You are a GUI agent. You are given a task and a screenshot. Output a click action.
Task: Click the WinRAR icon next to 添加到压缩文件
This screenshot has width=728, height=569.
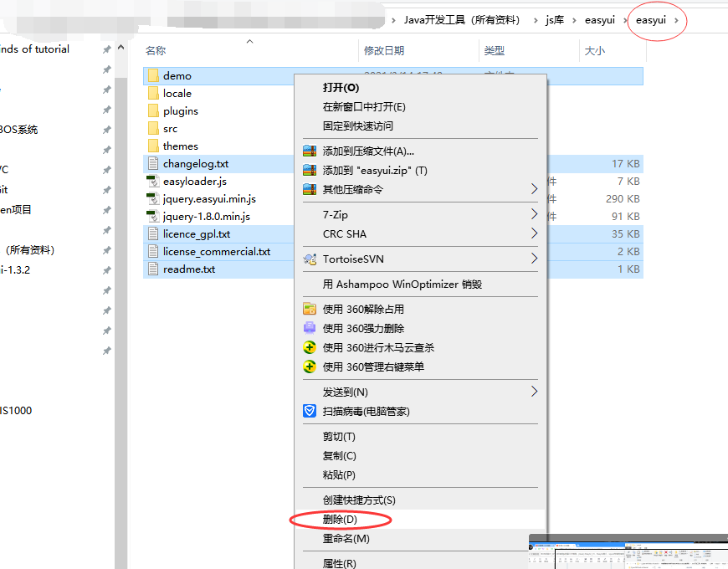pos(309,151)
